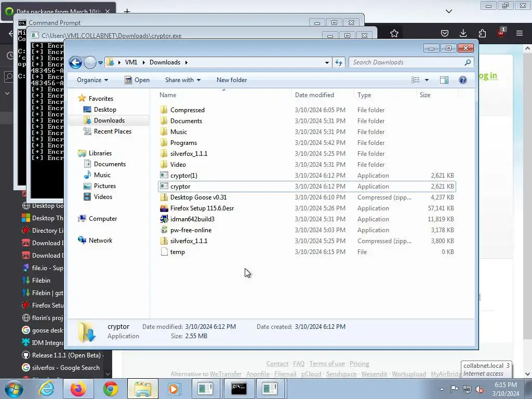Create a New folder

pyautogui.click(x=232, y=80)
